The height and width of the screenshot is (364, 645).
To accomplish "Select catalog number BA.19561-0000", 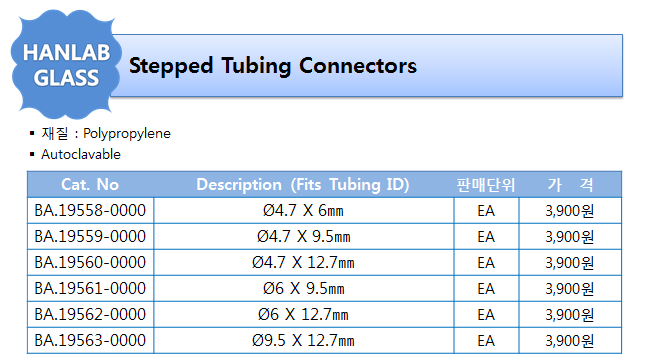I will click(x=90, y=288).
